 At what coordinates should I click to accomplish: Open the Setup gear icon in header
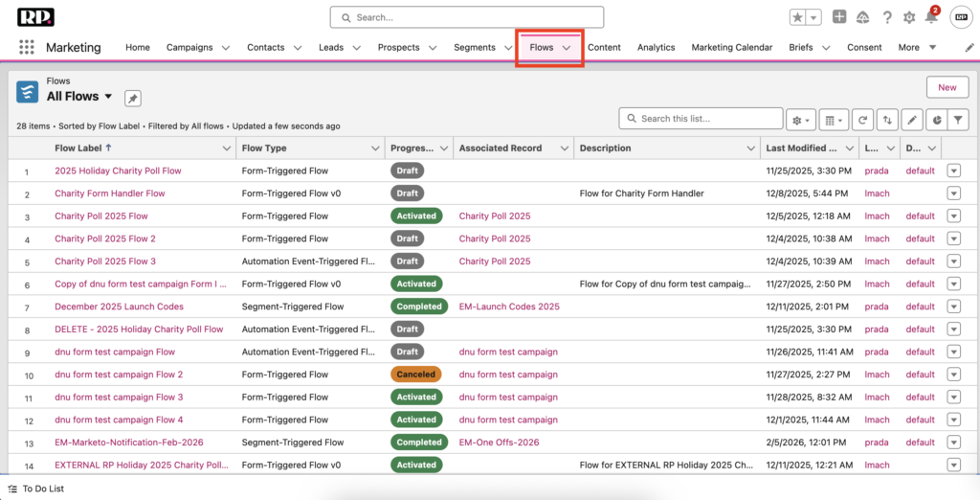click(908, 18)
